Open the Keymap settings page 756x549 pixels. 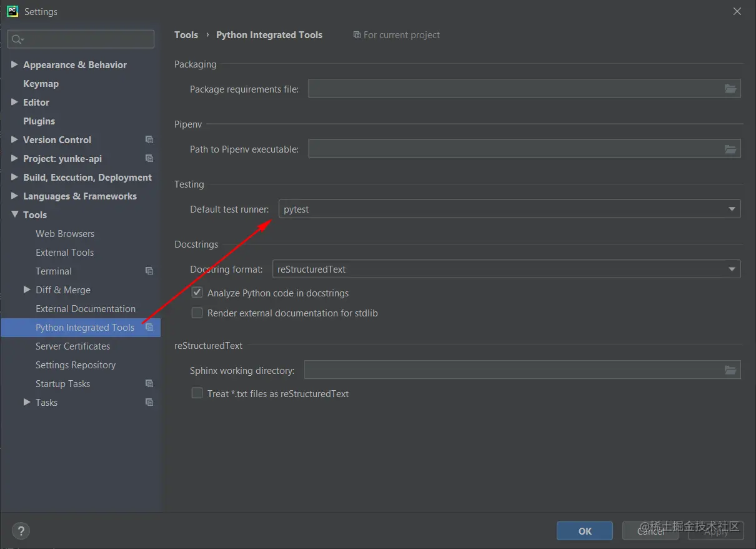(41, 84)
